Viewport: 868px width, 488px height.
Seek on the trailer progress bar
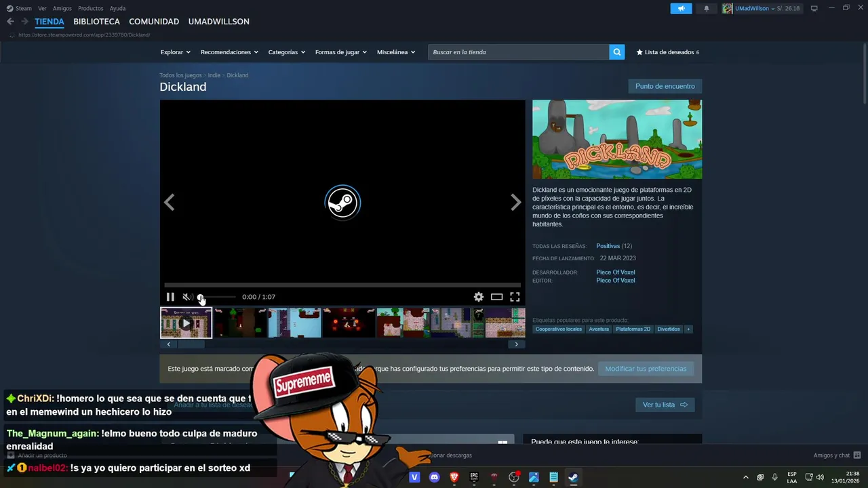point(342,285)
